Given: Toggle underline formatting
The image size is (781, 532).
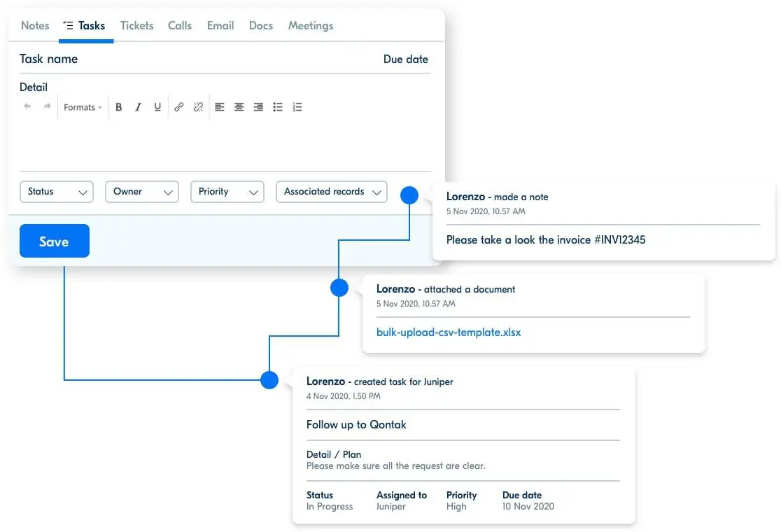Looking at the screenshot, I should click(x=157, y=107).
